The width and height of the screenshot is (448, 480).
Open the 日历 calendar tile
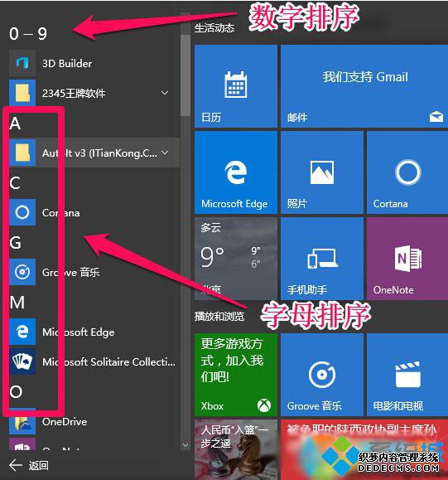[236, 86]
